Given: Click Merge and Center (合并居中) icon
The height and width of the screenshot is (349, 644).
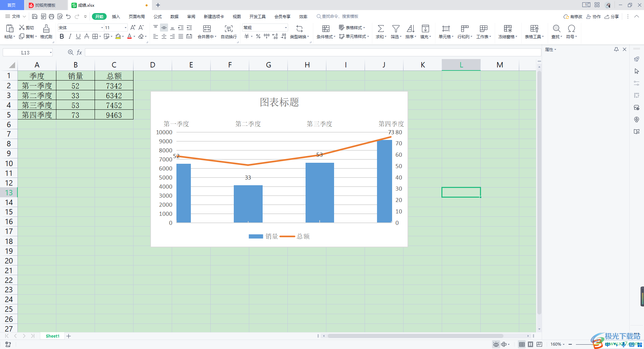Looking at the screenshot, I should [x=207, y=29].
